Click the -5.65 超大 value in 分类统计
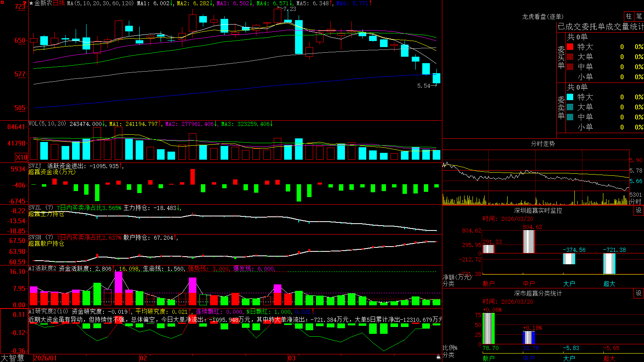644x362 pixels. (x=611, y=348)
